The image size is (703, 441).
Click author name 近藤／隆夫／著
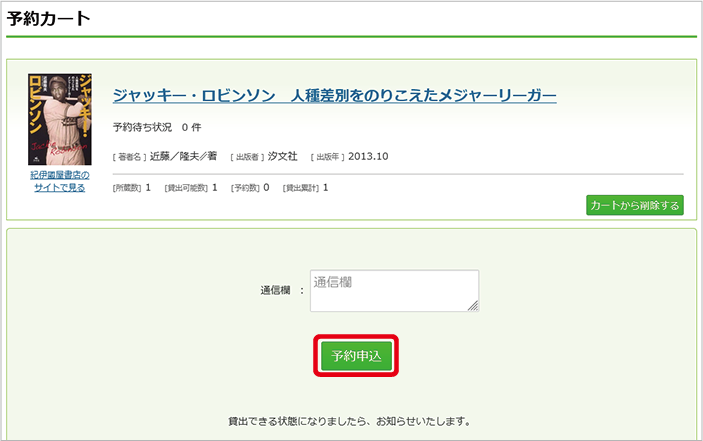point(183,157)
